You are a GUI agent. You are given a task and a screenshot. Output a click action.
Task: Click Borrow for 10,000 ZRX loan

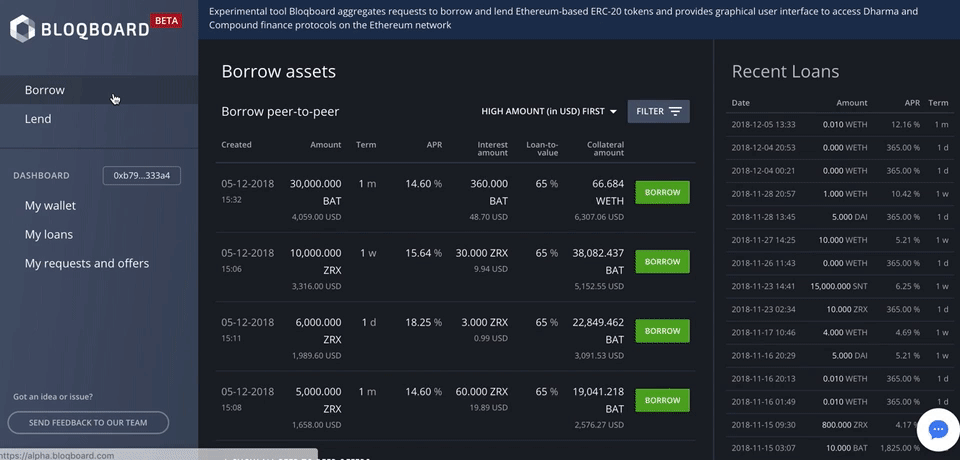pos(662,262)
